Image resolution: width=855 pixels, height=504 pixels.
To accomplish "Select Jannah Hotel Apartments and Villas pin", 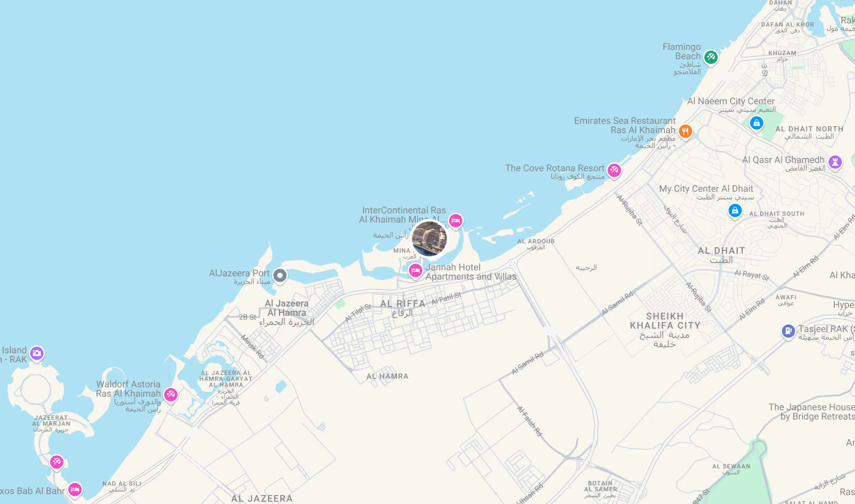I will 416,271.
